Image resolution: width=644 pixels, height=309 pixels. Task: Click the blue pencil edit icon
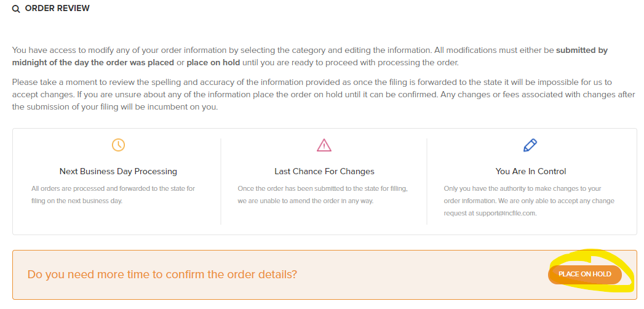click(530, 145)
